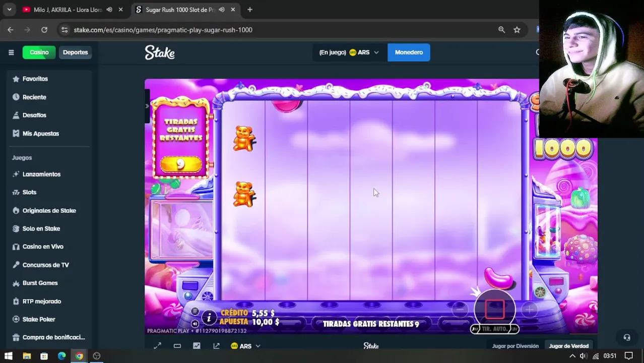Open the Windows notification center
The height and width of the screenshot is (363, 644).
[x=628, y=356]
